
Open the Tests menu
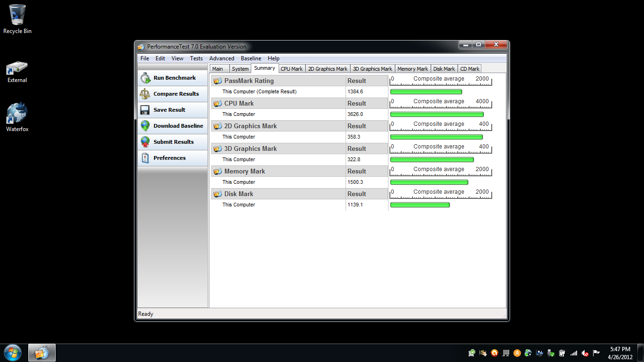point(196,58)
